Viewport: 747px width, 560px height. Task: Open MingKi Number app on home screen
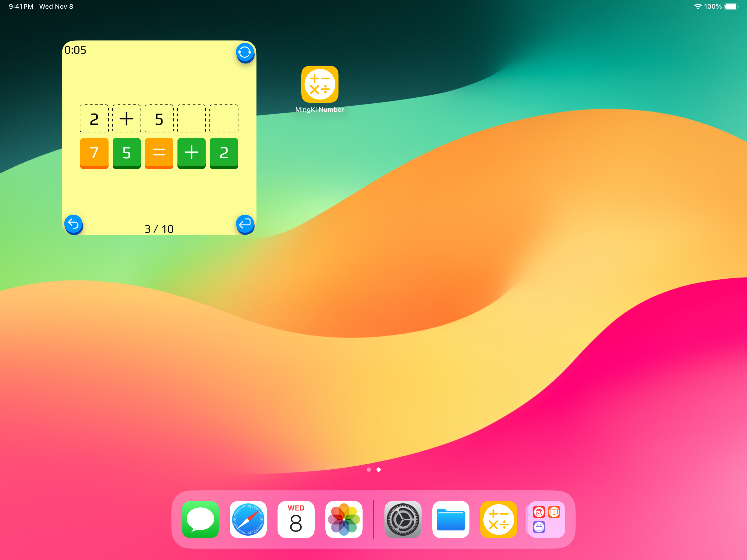(320, 84)
